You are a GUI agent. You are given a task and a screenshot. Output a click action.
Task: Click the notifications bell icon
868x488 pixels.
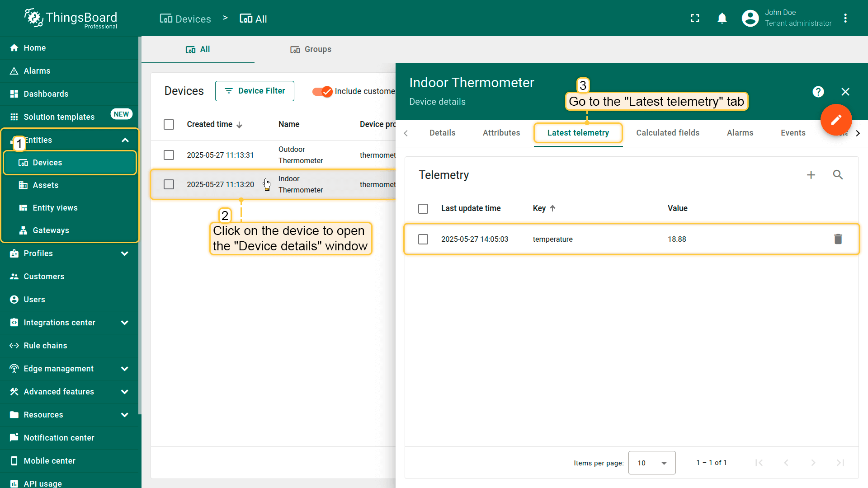pos(722,19)
